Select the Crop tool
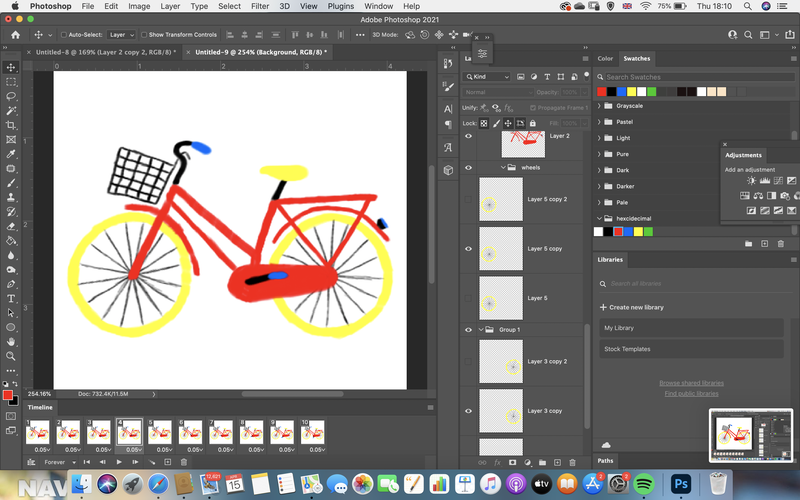Viewport: 800px width, 500px height. click(11, 125)
